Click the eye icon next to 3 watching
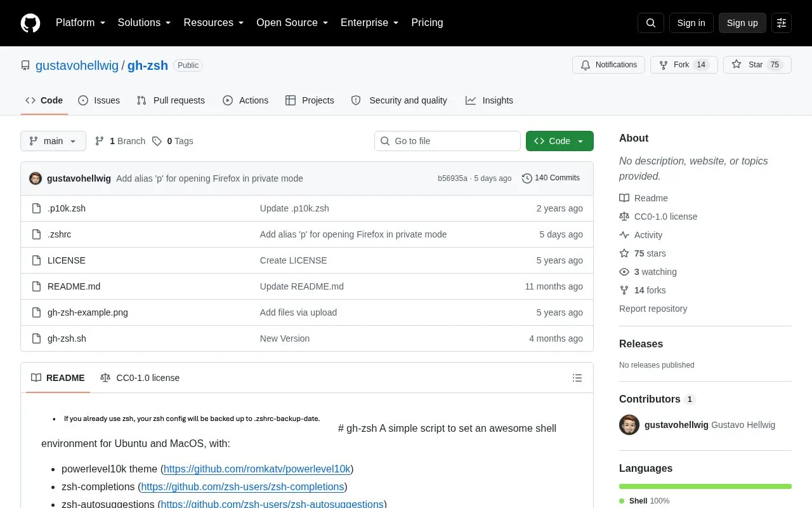Image resolution: width=812 pixels, height=508 pixels. pos(624,272)
